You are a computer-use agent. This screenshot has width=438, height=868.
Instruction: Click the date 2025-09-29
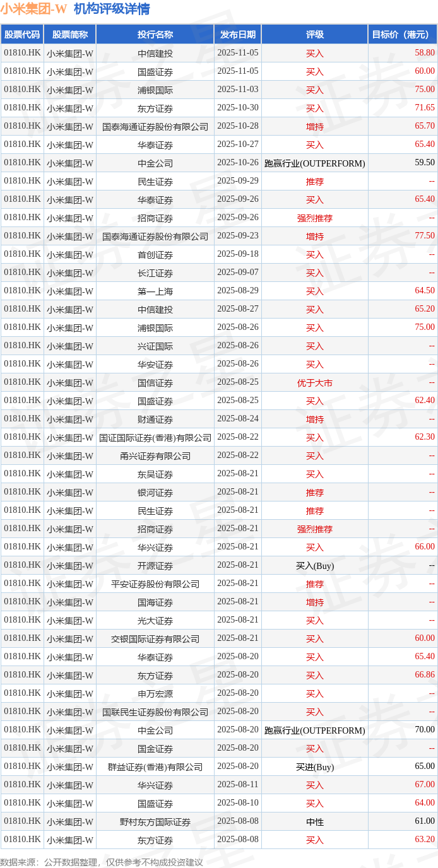[x=238, y=181]
